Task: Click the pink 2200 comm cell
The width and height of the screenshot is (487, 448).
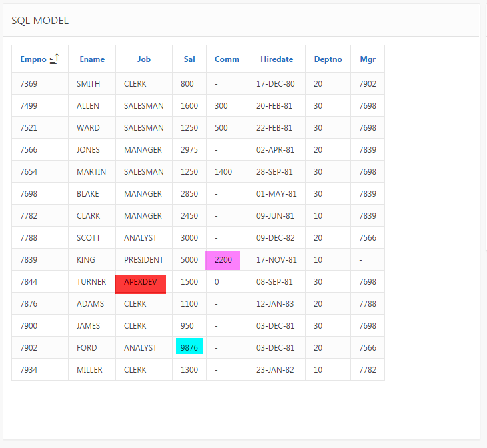Action: tap(222, 261)
